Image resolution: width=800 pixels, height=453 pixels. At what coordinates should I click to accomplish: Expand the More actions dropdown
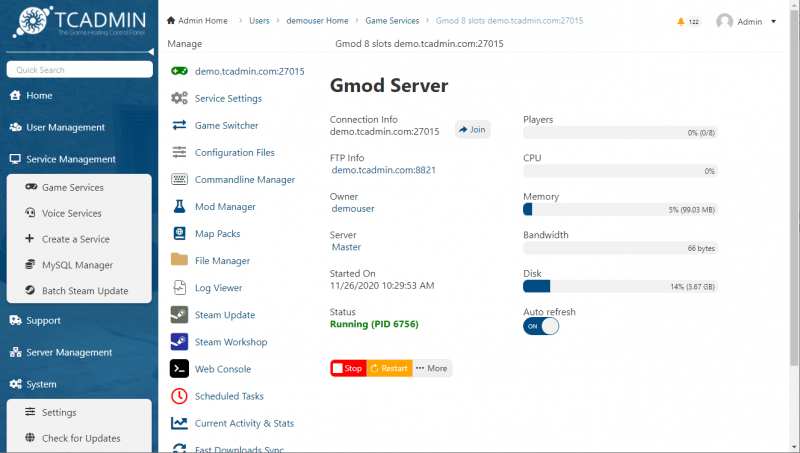(x=432, y=368)
